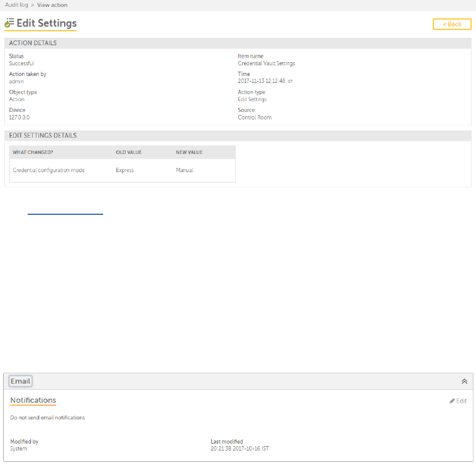Open the Audit log breadcrumb link
The image size is (476, 465).
click(16, 5)
